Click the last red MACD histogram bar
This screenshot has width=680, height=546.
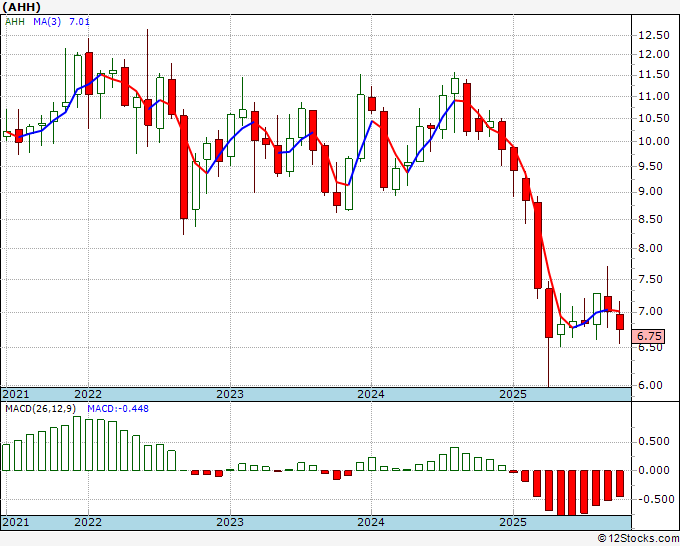[620, 484]
